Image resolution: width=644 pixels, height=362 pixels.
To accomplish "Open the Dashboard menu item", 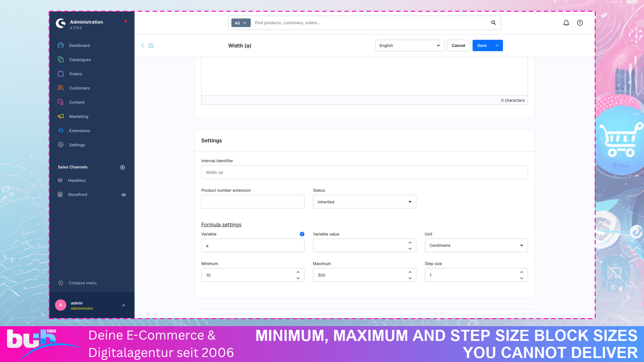I will point(79,46).
